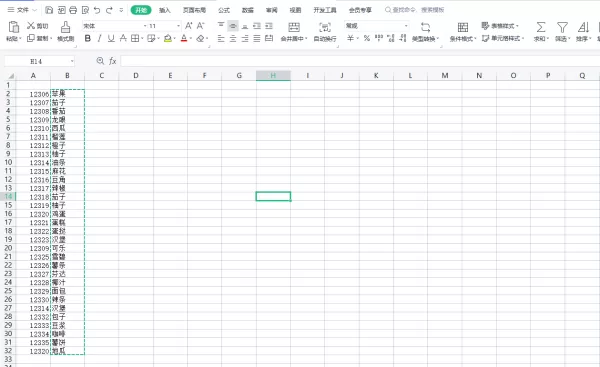Open the fx insert function dialog
The height and width of the screenshot is (367, 600).
tap(112, 61)
